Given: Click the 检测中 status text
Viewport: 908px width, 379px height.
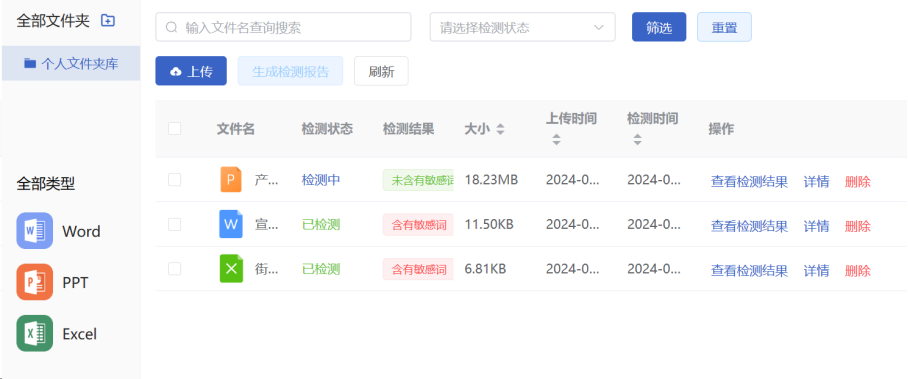Looking at the screenshot, I should (321, 180).
